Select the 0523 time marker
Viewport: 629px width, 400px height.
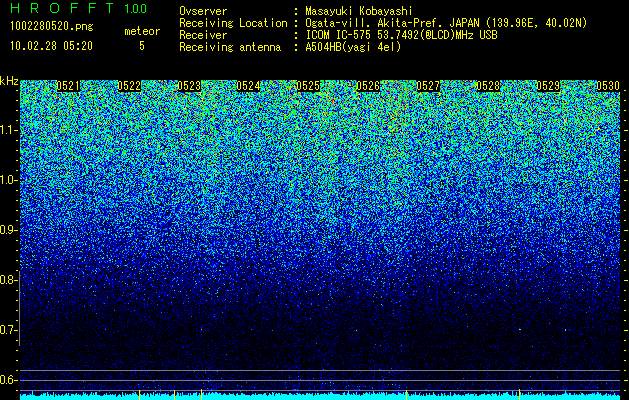189,86
